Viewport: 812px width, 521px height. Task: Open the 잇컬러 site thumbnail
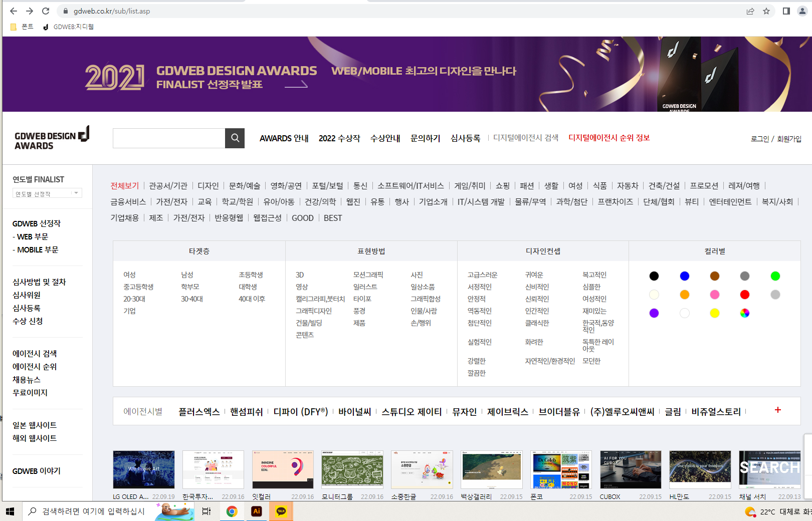coord(283,469)
